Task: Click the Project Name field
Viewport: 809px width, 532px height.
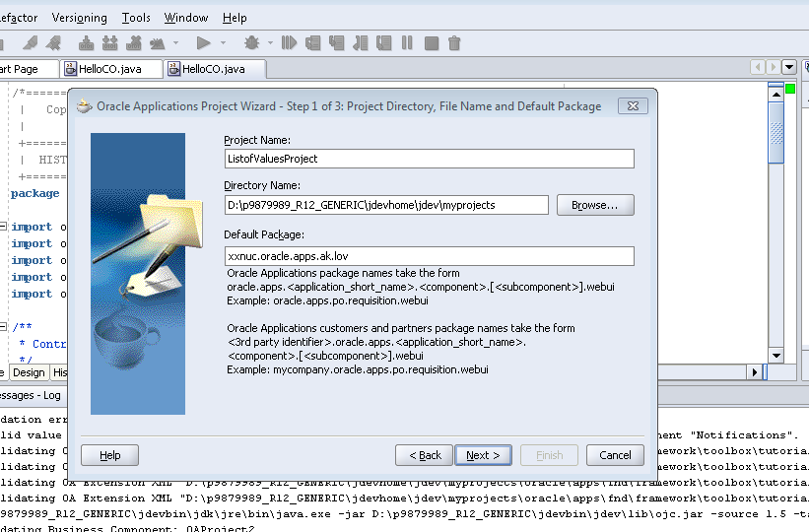Action: (430, 159)
